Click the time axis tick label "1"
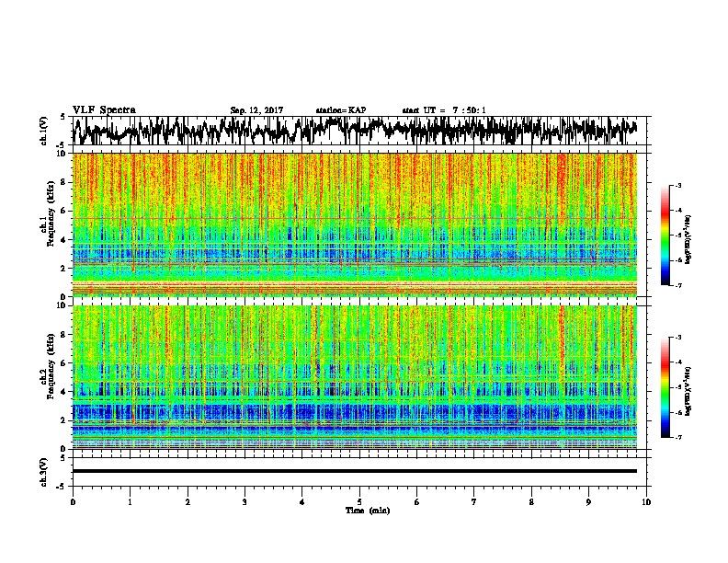This screenshot has width=728, height=563. click(x=130, y=502)
